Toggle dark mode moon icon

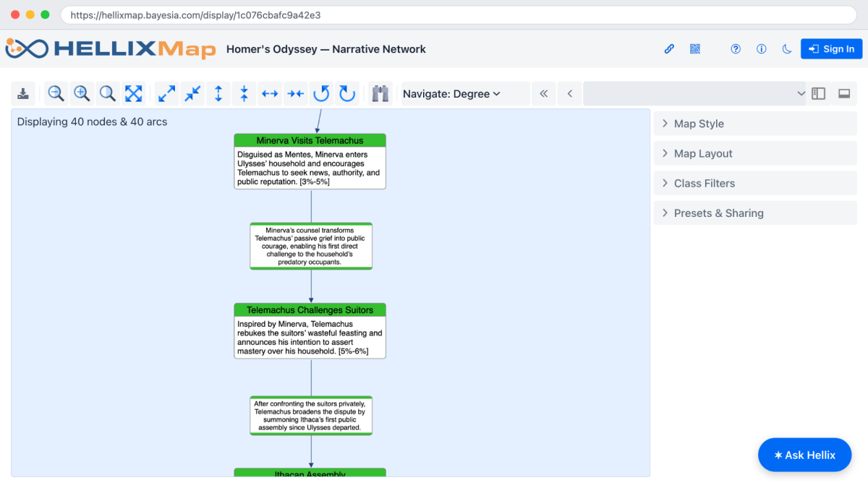(787, 49)
